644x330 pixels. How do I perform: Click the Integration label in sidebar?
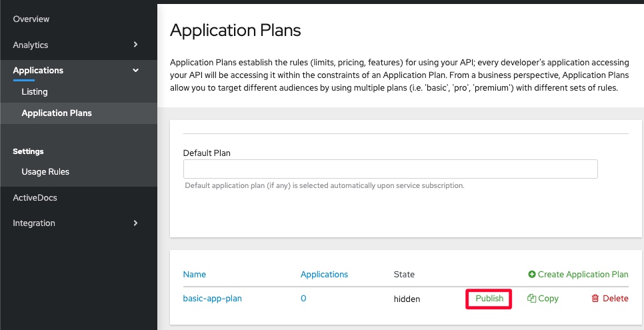pos(34,223)
